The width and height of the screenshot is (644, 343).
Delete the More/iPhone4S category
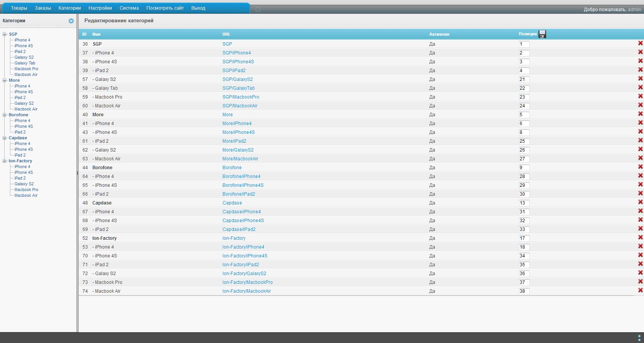pos(640,132)
